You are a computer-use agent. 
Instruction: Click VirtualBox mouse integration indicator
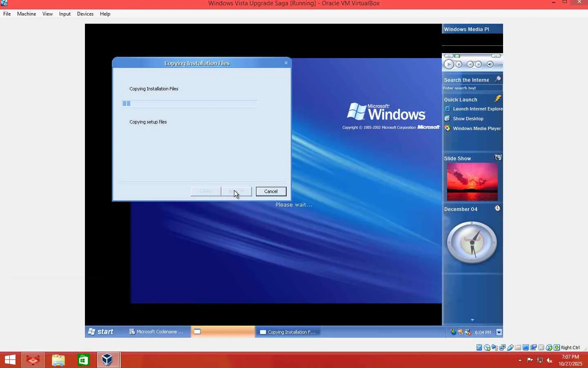(x=549, y=348)
